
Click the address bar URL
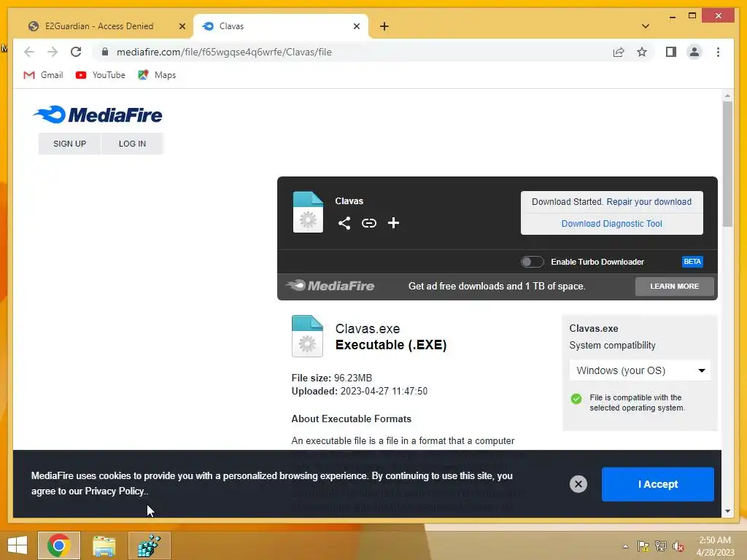(224, 52)
